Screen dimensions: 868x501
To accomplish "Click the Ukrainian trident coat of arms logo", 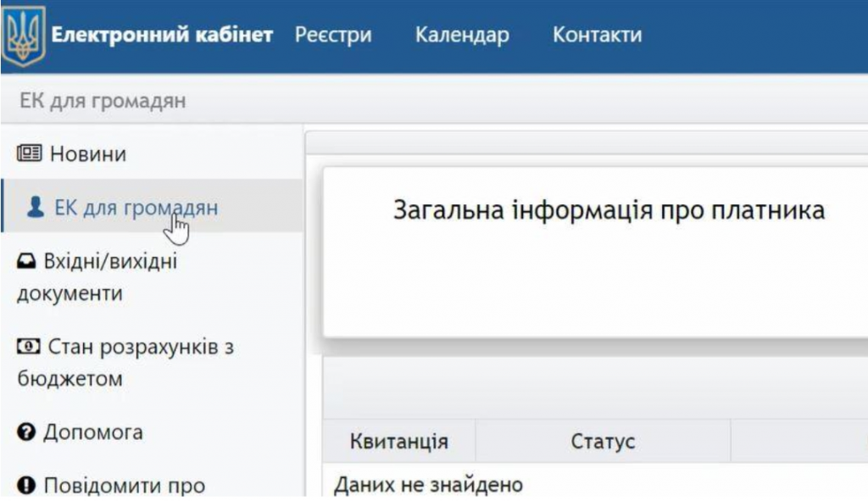I will 23,35.
